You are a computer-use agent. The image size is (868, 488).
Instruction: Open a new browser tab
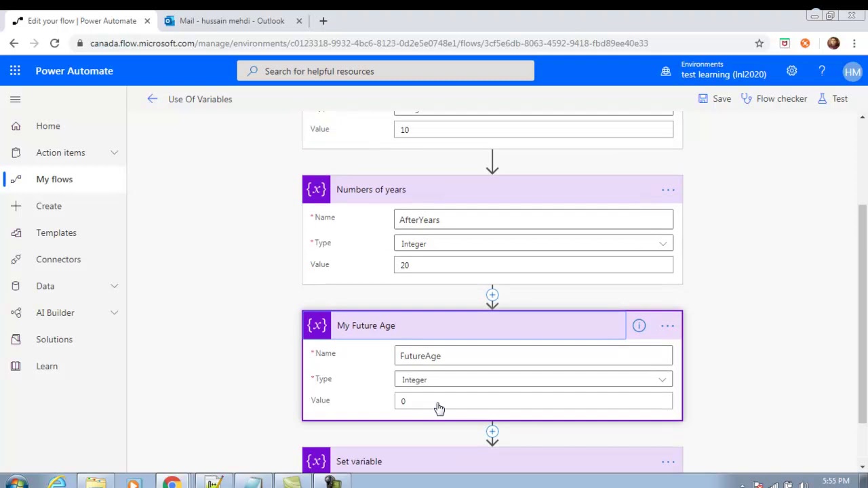[x=323, y=21]
